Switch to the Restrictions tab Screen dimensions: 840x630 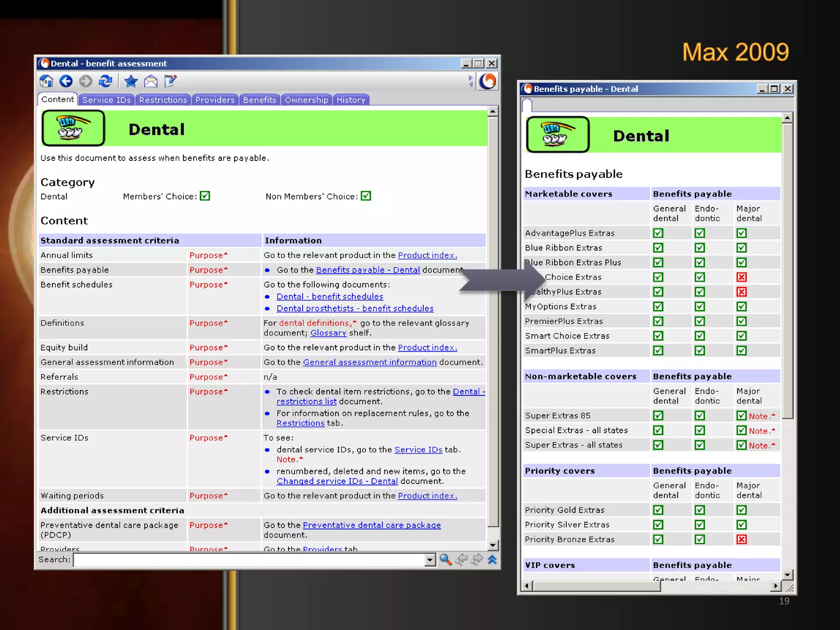163,100
